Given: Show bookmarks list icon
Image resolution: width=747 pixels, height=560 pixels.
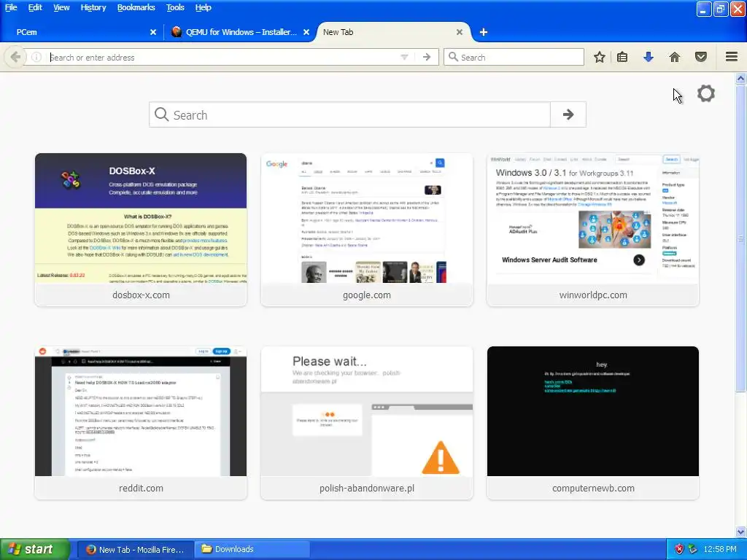Looking at the screenshot, I should pyautogui.click(x=622, y=57).
